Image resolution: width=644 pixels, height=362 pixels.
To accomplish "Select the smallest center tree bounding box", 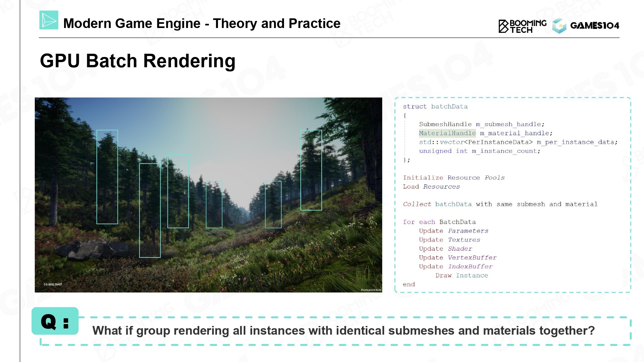I will [x=214, y=204].
